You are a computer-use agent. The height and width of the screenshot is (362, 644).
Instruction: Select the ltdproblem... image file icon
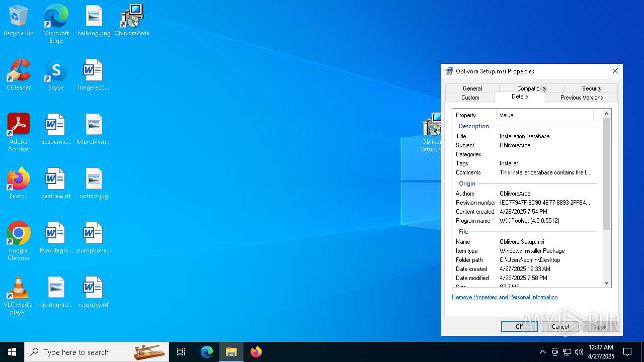click(94, 130)
